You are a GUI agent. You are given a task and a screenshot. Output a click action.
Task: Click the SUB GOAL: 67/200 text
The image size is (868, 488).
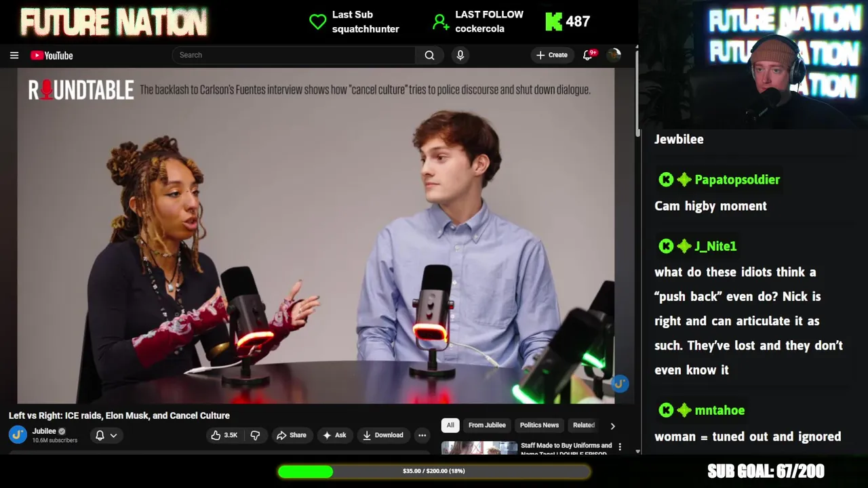(766, 471)
